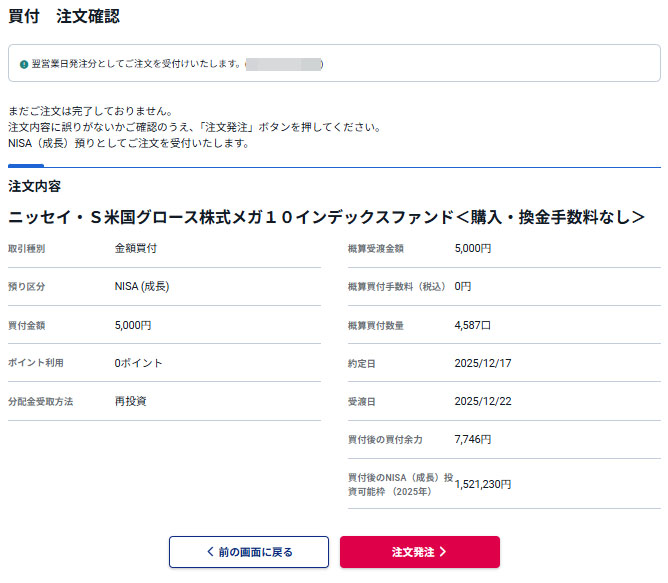668x583 pixels.
Task: Click the left chevron on the back button
Action: (209, 552)
